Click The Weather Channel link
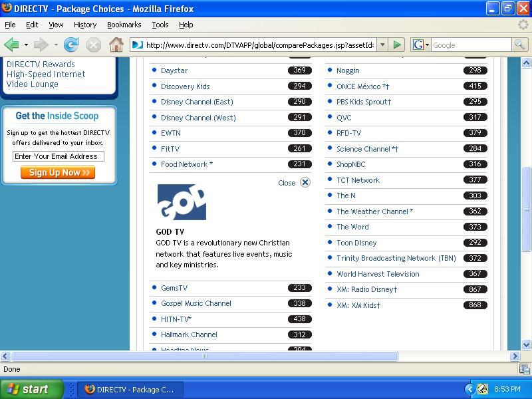Image resolution: width=532 pixels, height=399 pixels. tap(374, 211)
